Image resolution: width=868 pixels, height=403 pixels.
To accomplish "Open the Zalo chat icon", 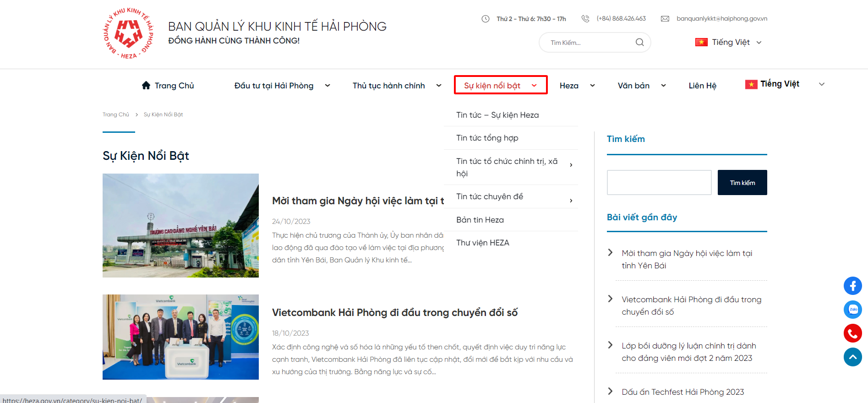I will [x=852, y=310].
